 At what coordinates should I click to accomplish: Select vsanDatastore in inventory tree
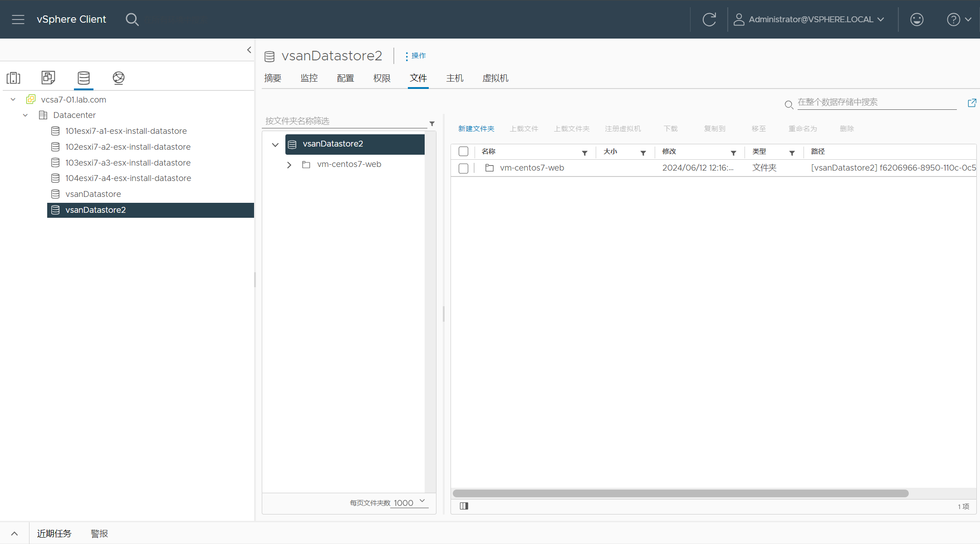[93, 194]
